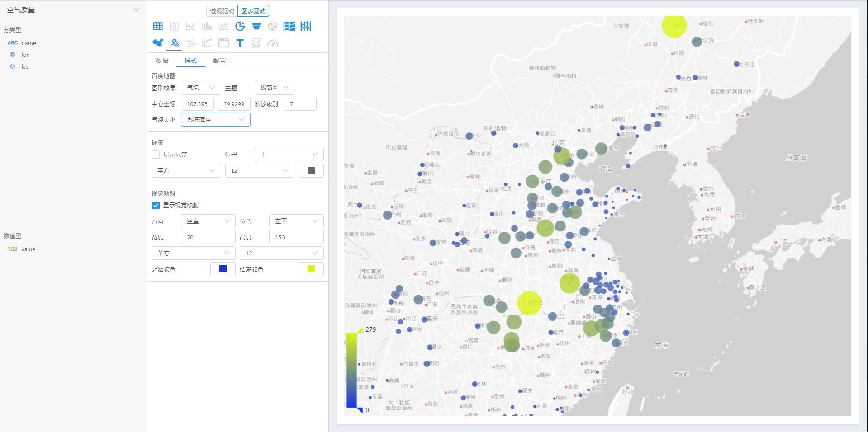Select the number indicator card chart icon
This screenshot has width=868, height=432.
[174, 26]
